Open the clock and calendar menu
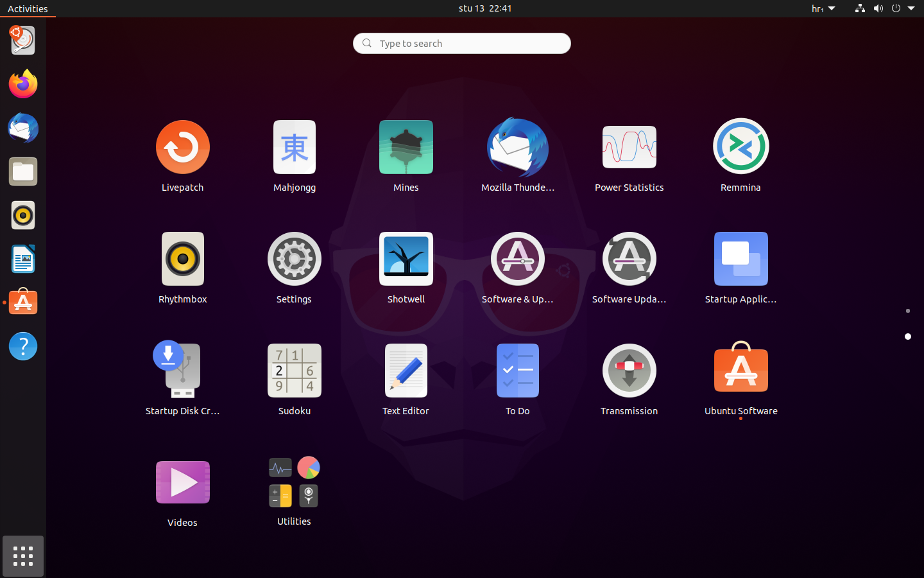This screenshot has width=924, height=578. (485, 8)
